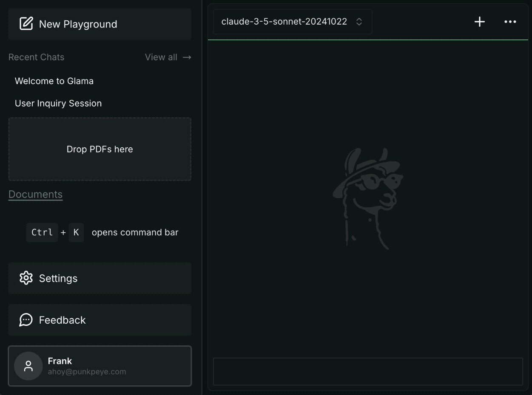Click the Settings gear icon

[26, 278]
